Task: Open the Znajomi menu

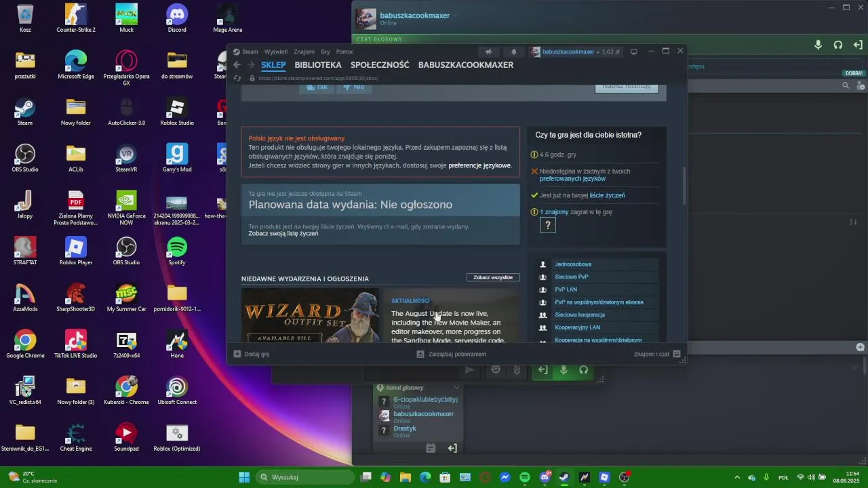Action: click(304, 52)
